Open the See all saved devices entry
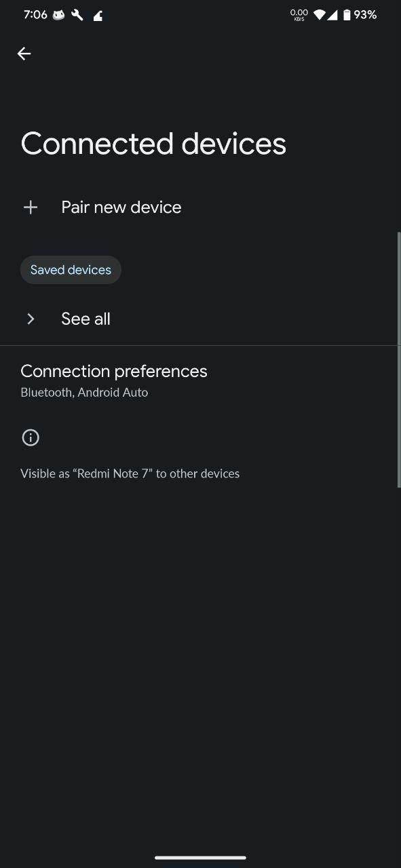Image resolution: width=401 pixels, height=868 pixels. coord(200,319)
